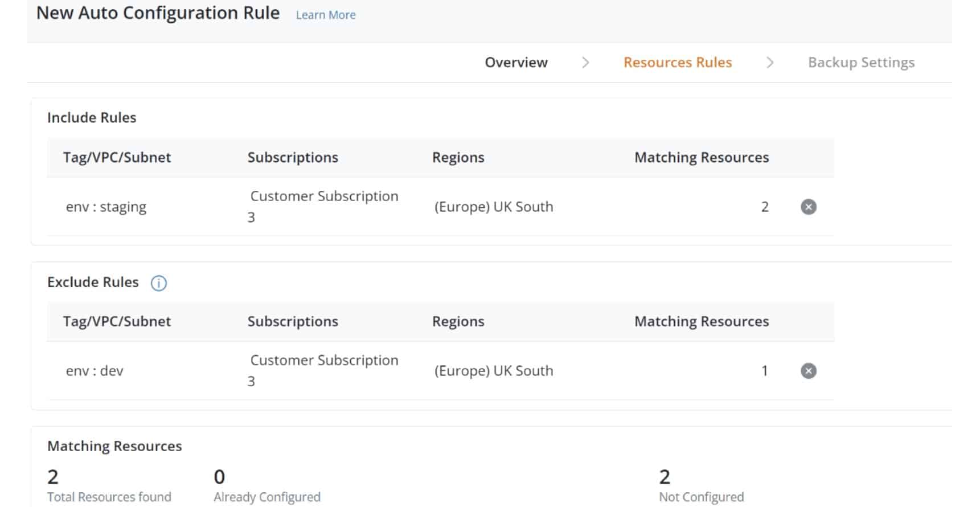This screenshot has height=507, width=980.
Task: Click the Matching Resources section heading
Action: [x=114, y=446]
